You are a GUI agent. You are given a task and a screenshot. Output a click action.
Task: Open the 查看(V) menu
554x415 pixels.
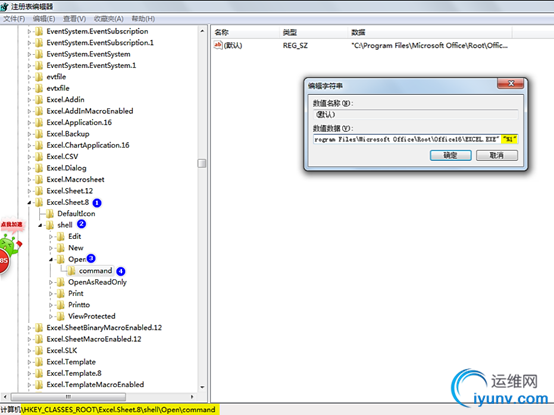[74, 19]
